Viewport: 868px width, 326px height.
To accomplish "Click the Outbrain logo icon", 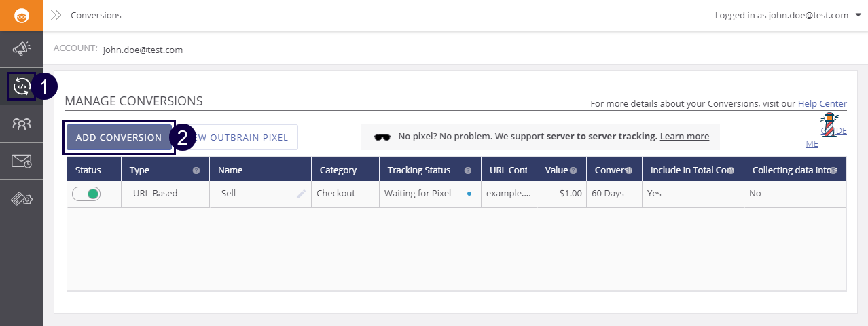I will click(22, 15).
